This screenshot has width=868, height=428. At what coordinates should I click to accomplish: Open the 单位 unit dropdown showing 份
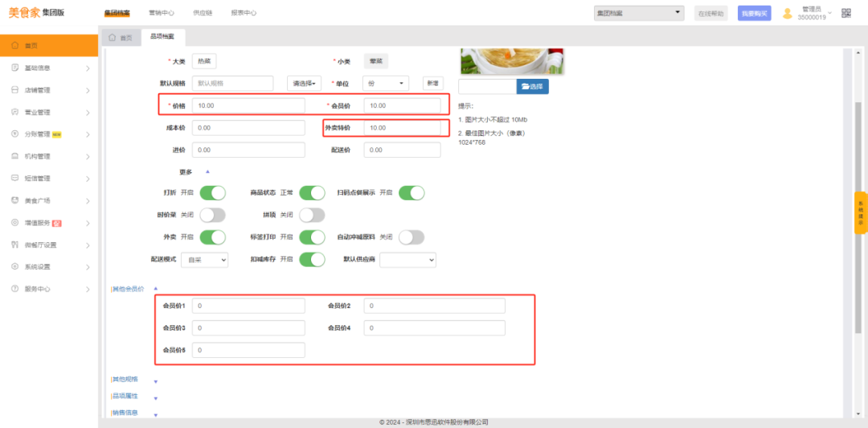point(387,83)
